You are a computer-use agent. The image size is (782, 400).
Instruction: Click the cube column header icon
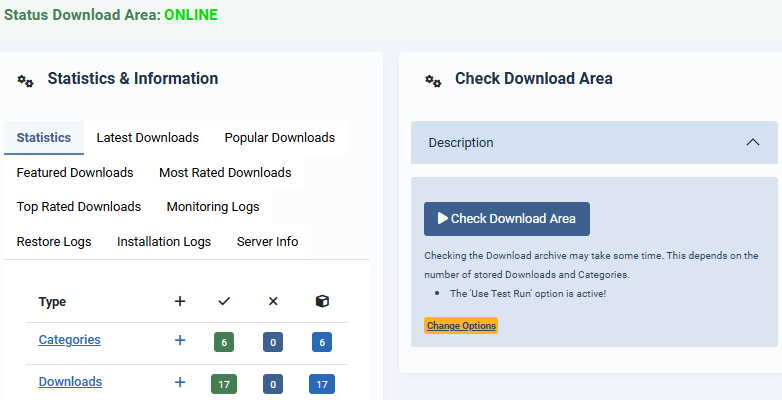(322, 301)
